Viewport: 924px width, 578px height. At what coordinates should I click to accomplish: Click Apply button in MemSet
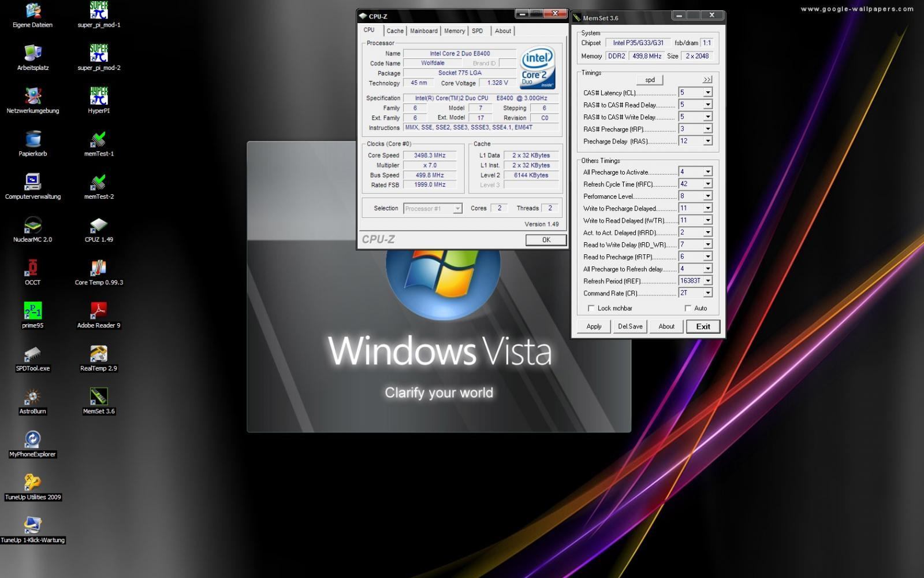coord(594,327)
